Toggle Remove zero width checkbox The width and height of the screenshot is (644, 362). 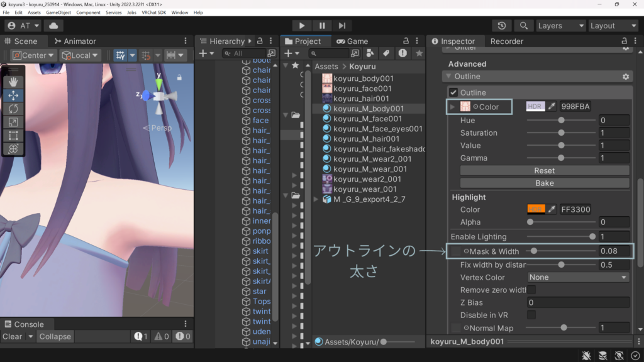pos(531,290)
